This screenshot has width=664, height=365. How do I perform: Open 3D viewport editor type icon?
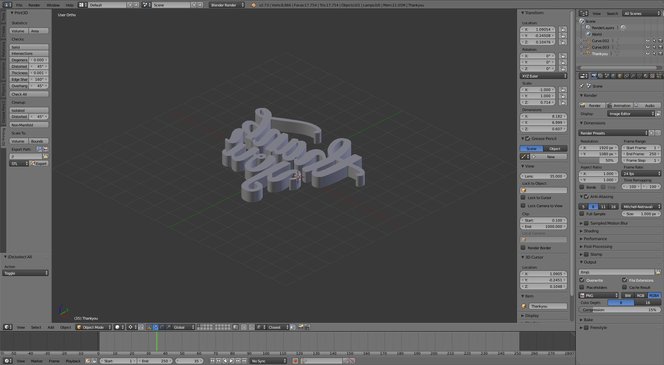pos(8,327)
